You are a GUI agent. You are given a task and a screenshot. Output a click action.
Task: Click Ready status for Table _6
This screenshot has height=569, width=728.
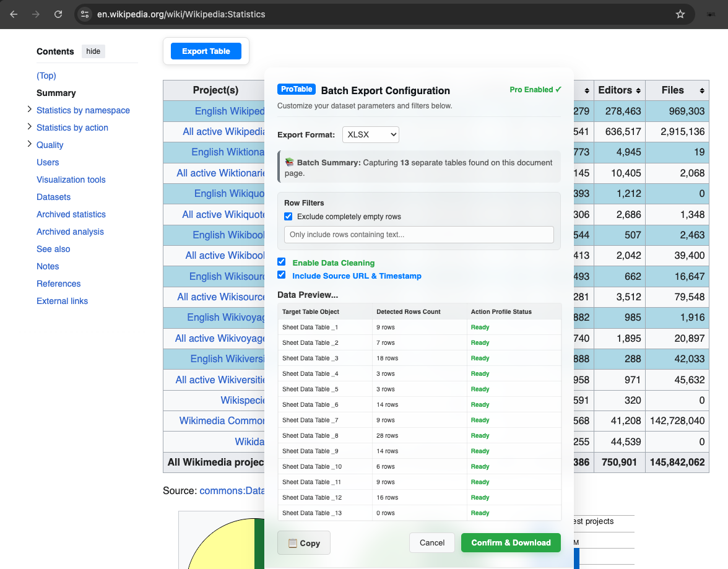click(x=480, y=404)
